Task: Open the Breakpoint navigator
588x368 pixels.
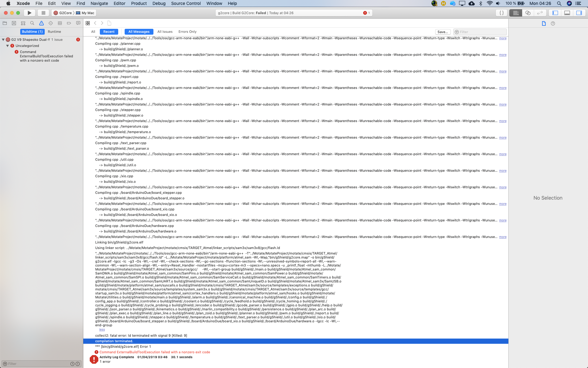Action: click(69, 23)
